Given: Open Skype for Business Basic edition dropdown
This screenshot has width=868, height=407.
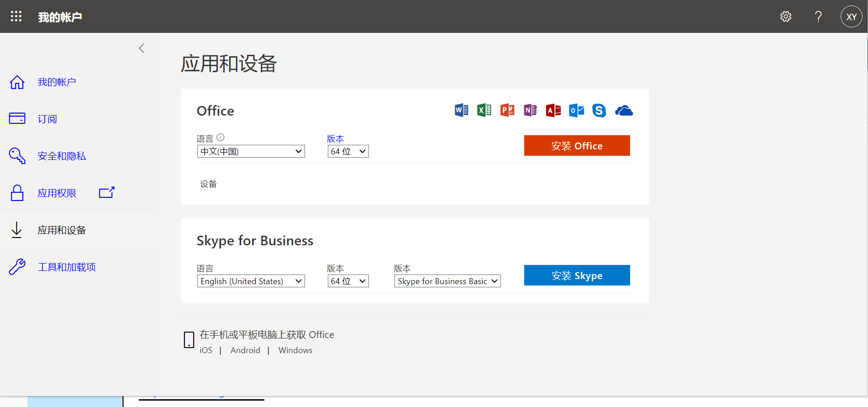Looking at the screenshot, I should tap(447, 281).
